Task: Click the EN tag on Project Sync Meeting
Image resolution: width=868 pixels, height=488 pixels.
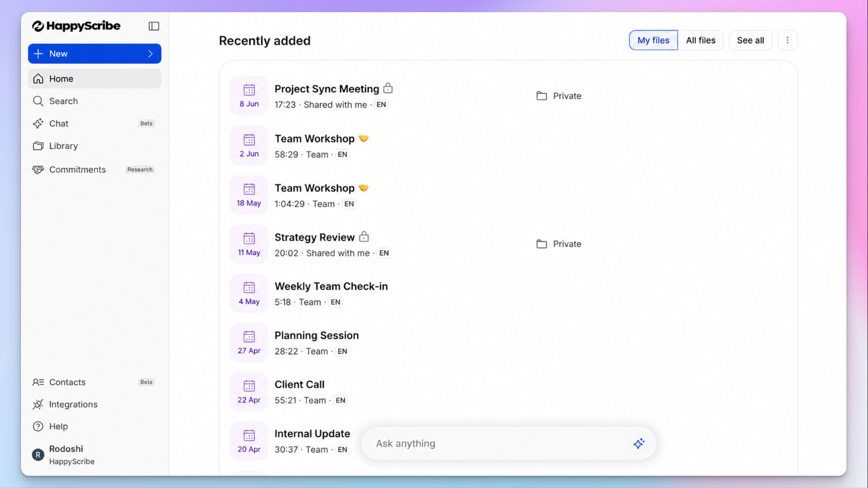Action: 381,105
